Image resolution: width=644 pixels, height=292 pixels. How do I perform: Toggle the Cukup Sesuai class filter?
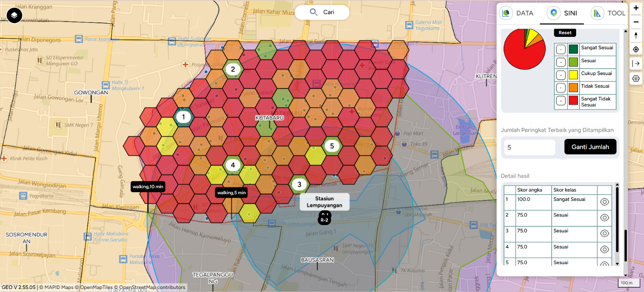click(x=560, y=75)
